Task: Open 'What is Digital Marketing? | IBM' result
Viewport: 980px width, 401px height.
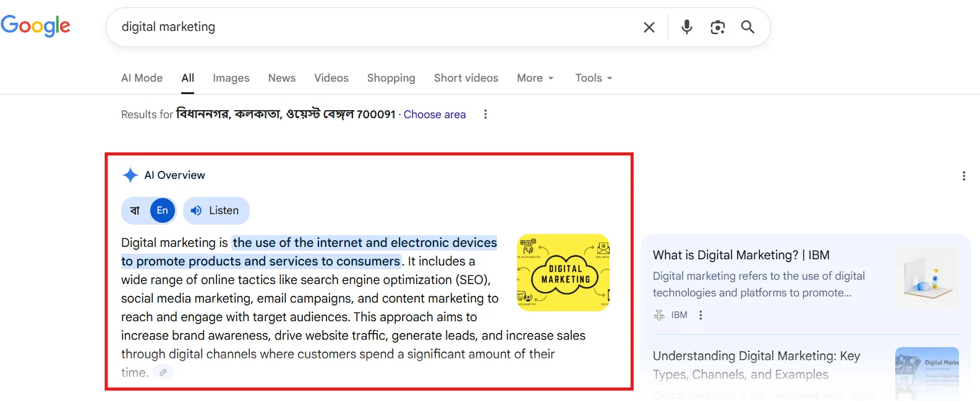Action: tap(741, 255)
